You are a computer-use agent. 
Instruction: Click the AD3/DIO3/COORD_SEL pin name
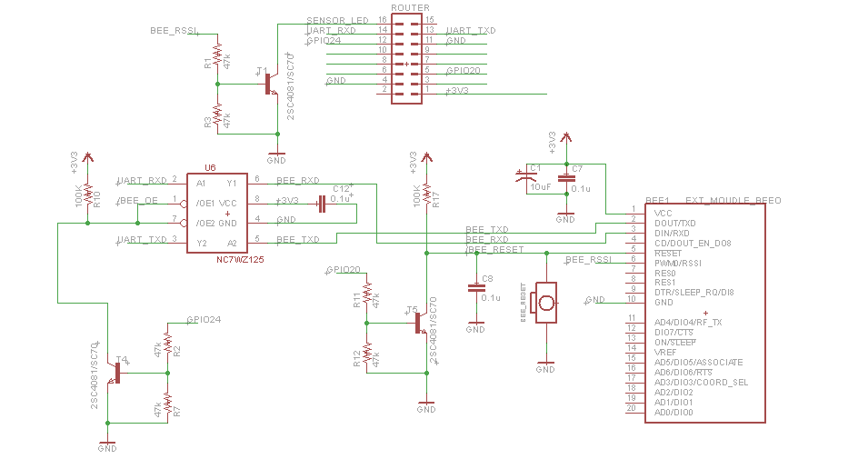pos(701,382)
